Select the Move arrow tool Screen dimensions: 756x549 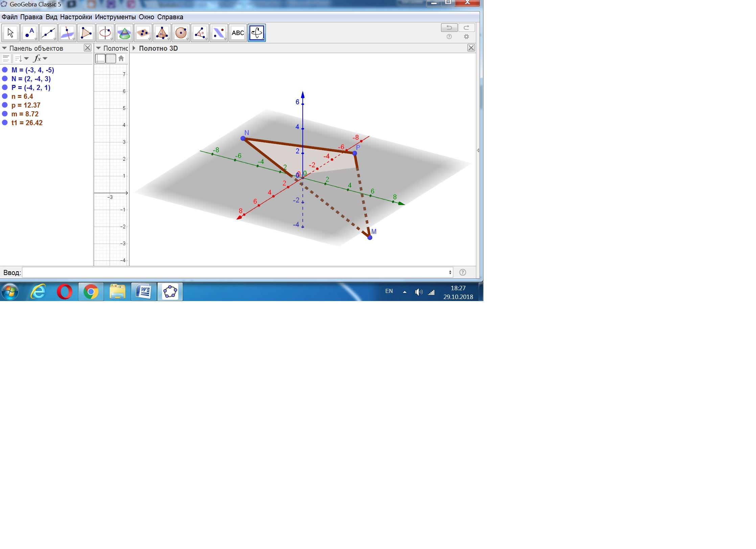10,33
